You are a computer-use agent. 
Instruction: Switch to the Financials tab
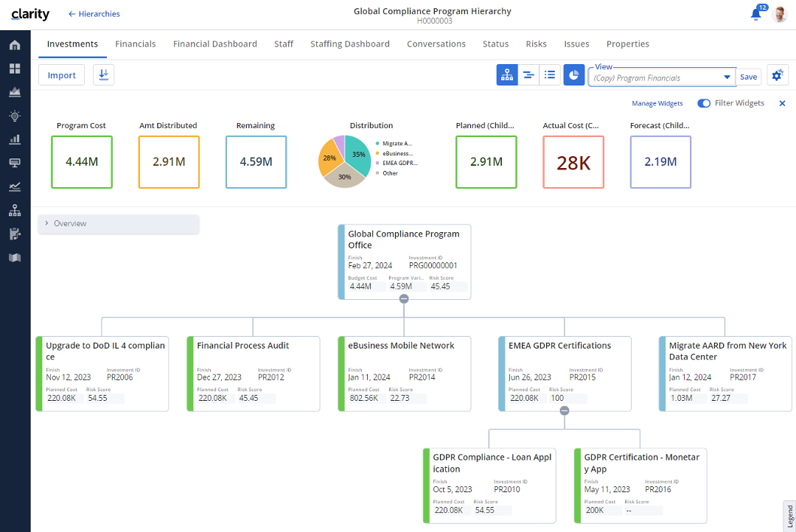[x=136, y=44]
